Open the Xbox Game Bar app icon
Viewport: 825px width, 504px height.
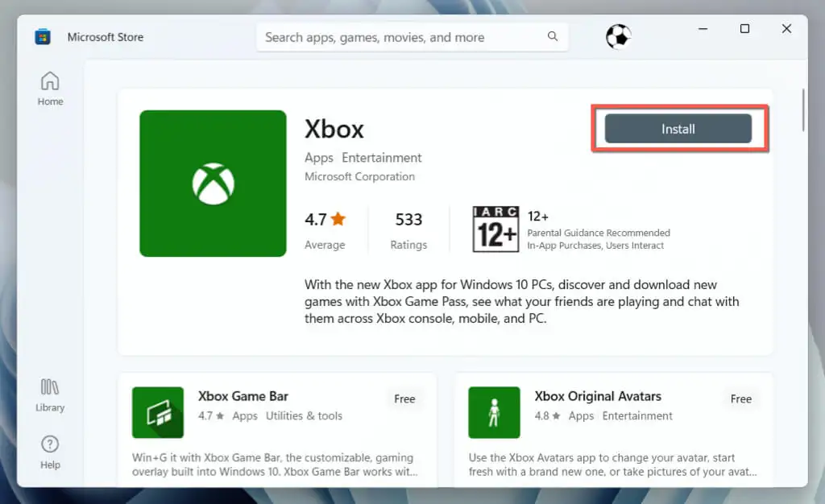pos(158,412)
